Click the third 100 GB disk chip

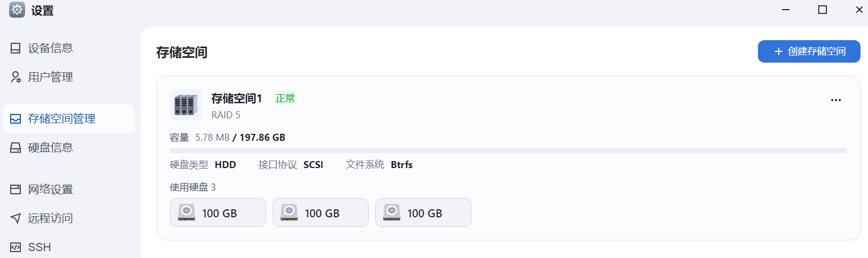click(423, 213)
